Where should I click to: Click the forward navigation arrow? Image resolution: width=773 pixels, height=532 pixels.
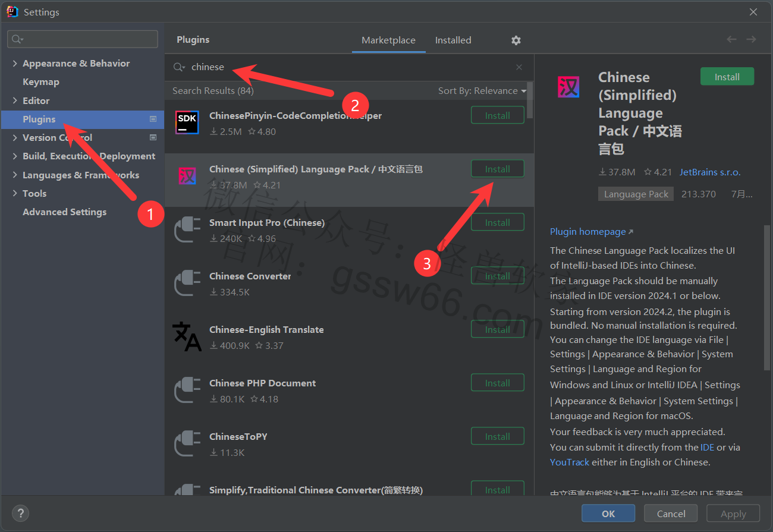click(751, 39)
